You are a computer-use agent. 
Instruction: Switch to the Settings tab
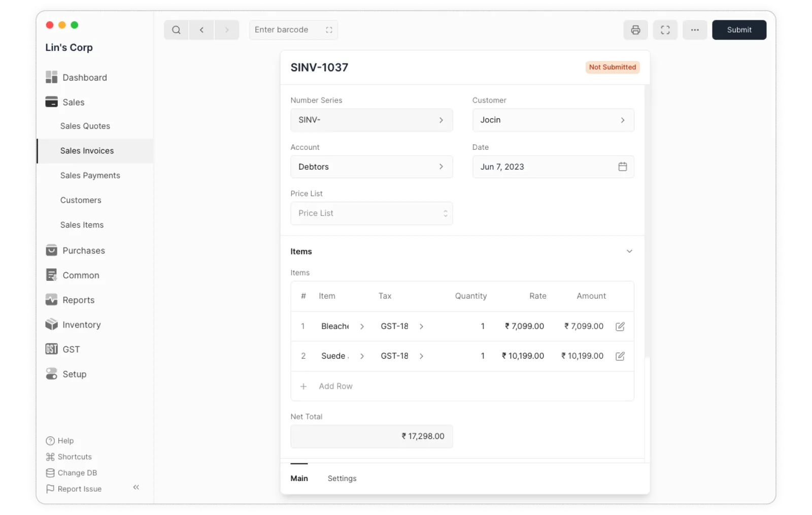[x=342, y=478]
